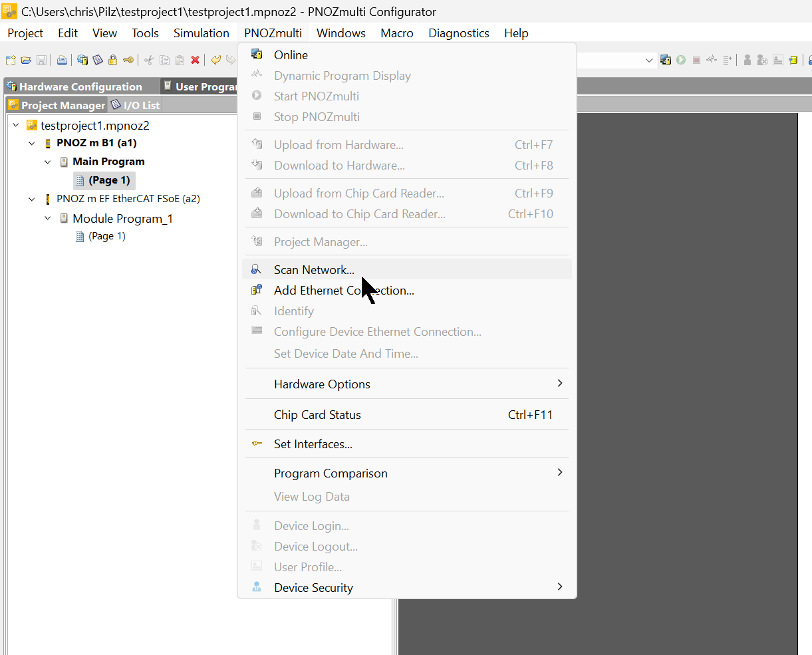The image size is (812, 655).
Task: Expand the Hardware Options submenu
Action: coord(560,384)
